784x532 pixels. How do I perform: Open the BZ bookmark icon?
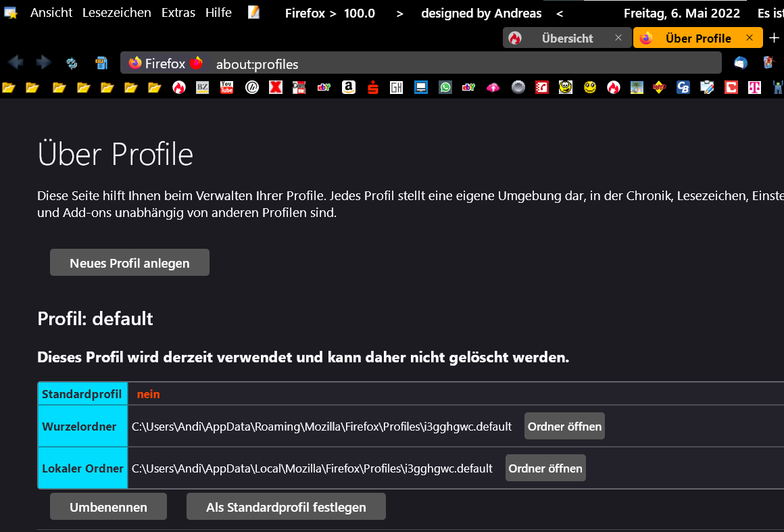(x=203, y=87)
